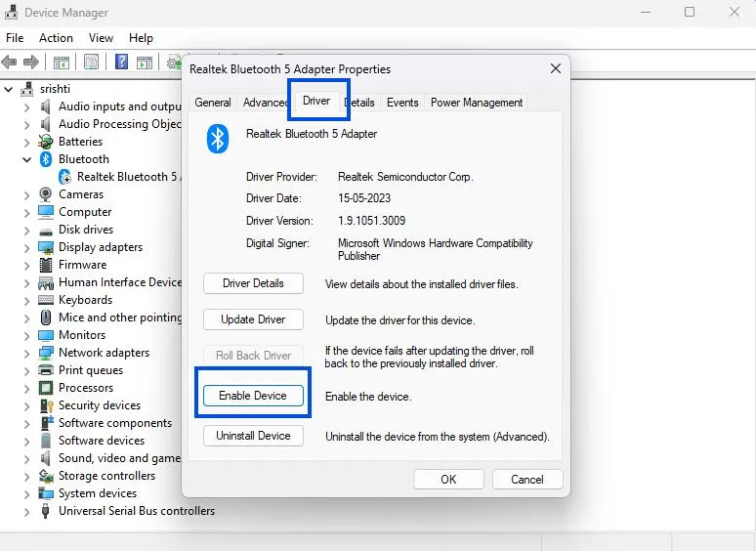
Task: Click the blue Help question-mark icon
Action: pyautogui.click(x=121, y=62)
